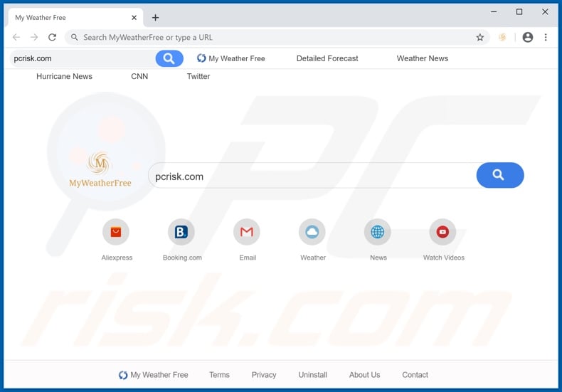Maximize the browser window

pyautogui.click(x=519, y=12)
